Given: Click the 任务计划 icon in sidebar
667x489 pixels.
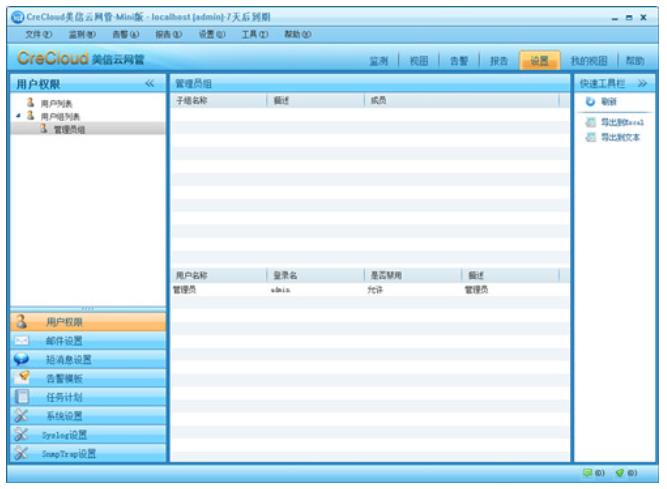Looking at the screenshot, I should pyautogui.click(x=21, y=397).
